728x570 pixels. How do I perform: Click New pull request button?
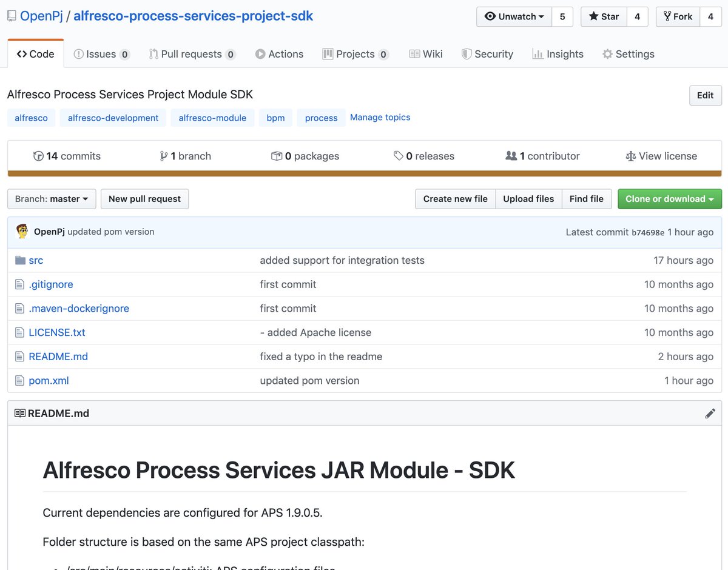[x=144, y=199]
